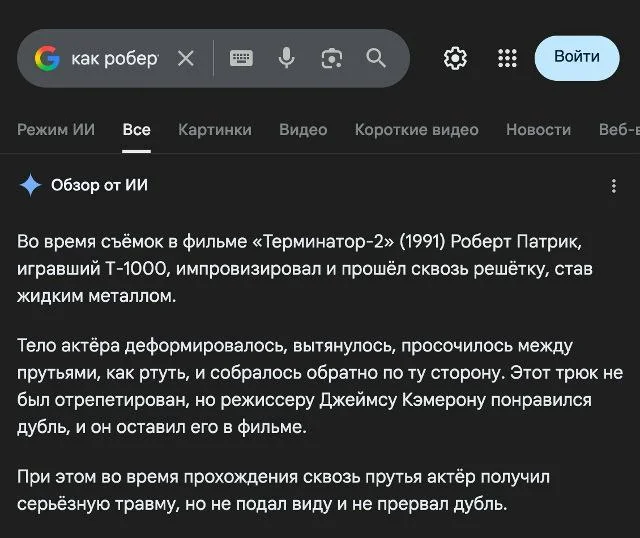Click the magnifier search button
The image size is (640, 538).
(x=376, y=58)
